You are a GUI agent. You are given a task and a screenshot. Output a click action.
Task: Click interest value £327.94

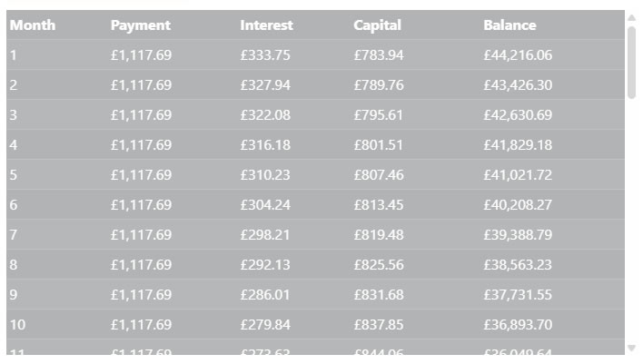point(265,85)
